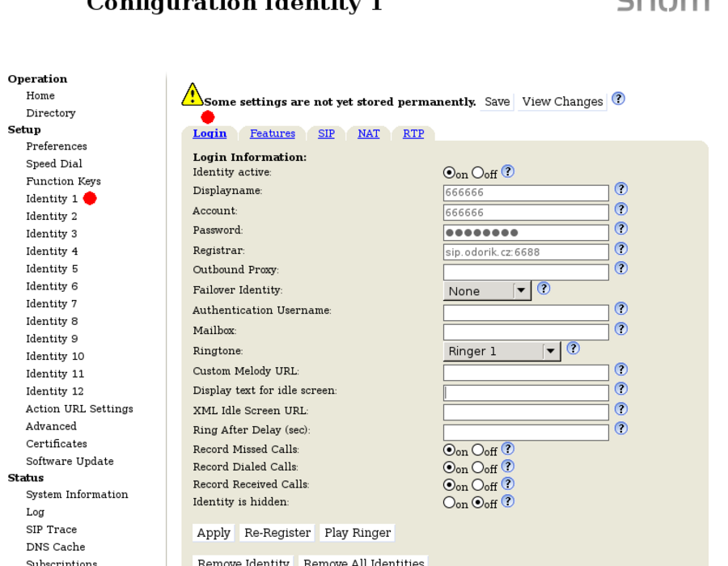Switch to the Features tab
Screen dimensions: 728x566
273,133
